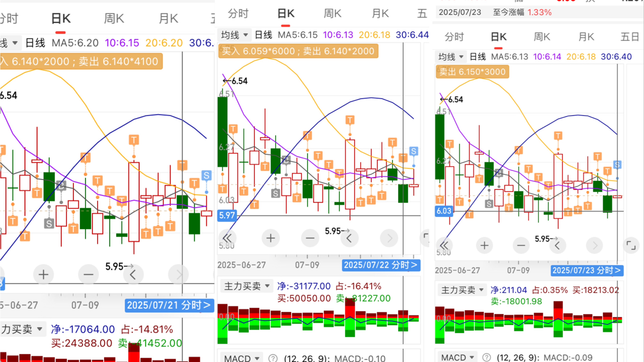Expand 2025/07/23 chart to fullscreen
644x362 pixels.
tap(630, 245)
